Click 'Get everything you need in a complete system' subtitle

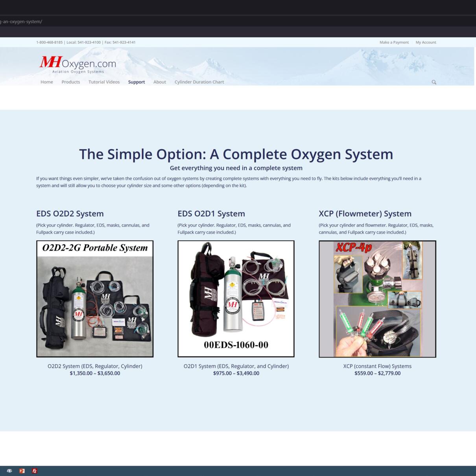point(236,168)
